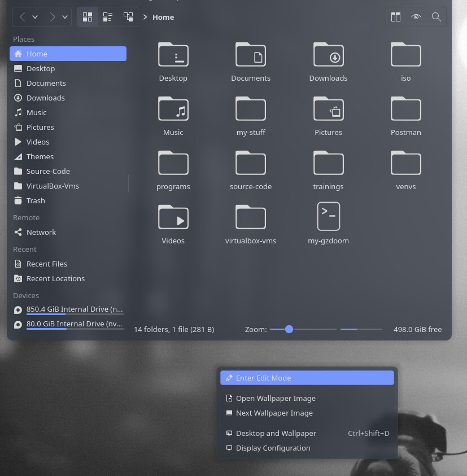This screenshot has width=467, height=476.
Task: Select Next Wallpaper Image from menu
Action: 274,413
